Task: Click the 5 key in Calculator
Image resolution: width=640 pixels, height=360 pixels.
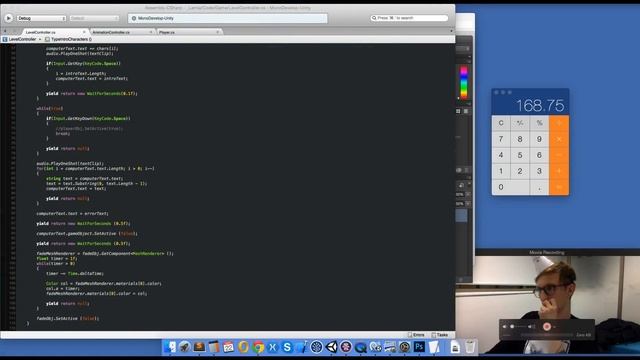Action: point(520,155)
